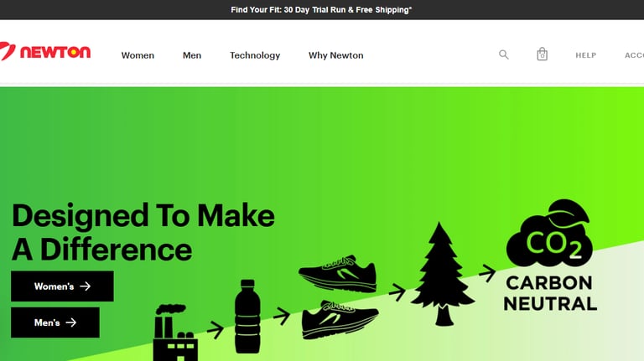
Task: Click the lower running shoe icon
Action: 340,320
